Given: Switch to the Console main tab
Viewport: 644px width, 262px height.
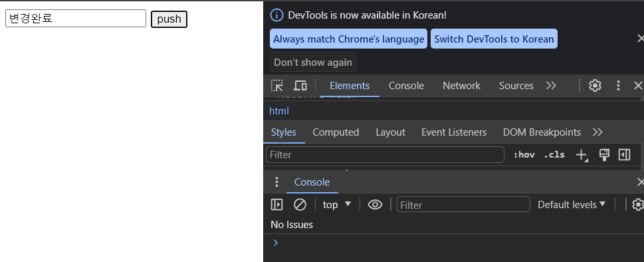Looking at the screenshot, I should coord(406,85).
